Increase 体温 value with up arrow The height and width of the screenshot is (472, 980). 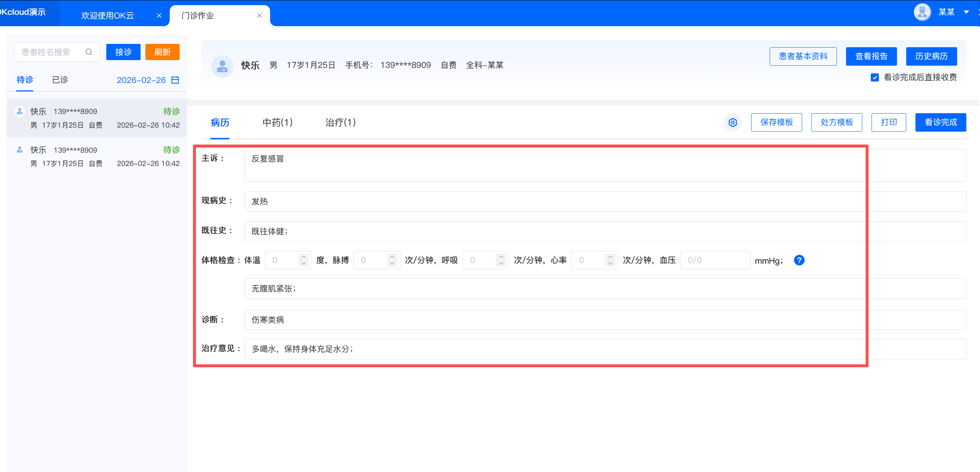tap(304, 257)
